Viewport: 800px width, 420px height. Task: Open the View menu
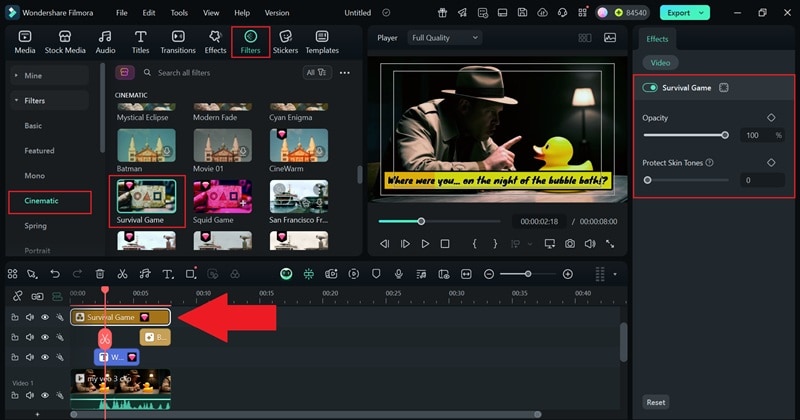[211, 13]
